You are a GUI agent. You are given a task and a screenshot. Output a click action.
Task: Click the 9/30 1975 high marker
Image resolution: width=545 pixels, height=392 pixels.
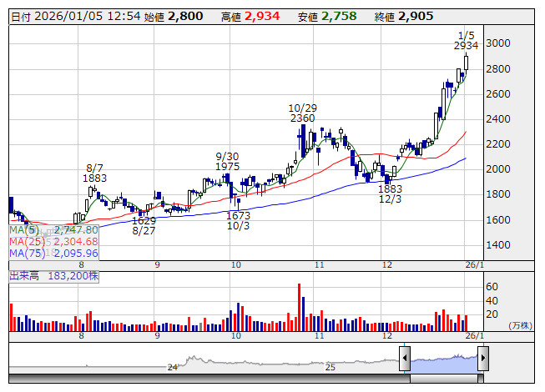point(227,162)
